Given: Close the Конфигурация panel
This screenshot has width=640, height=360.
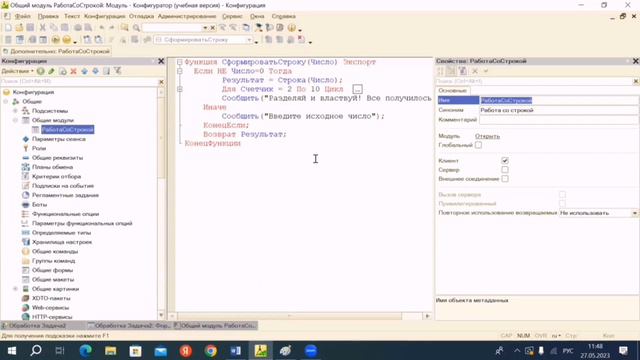Looking at the screenshot, I should (x=161, y=61).
